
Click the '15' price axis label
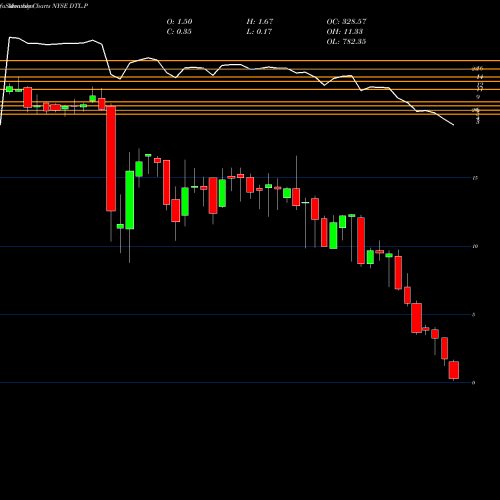tap(475, 178)
